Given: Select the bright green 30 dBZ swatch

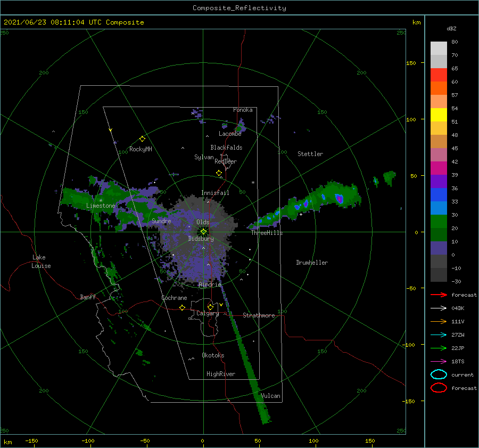Looking at the screenshot, I should 439,221.
